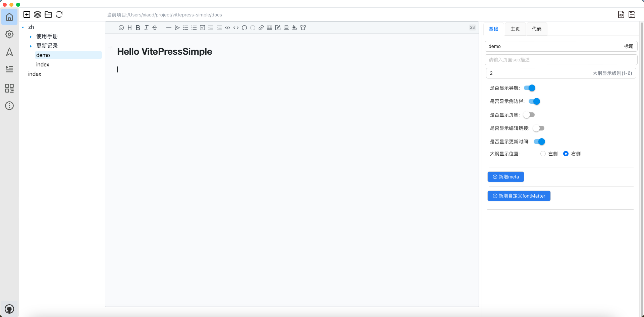Create an unordered bullet list
Image resolution: width=644 pixels, height=317 pixels.
tap(185, 28)
